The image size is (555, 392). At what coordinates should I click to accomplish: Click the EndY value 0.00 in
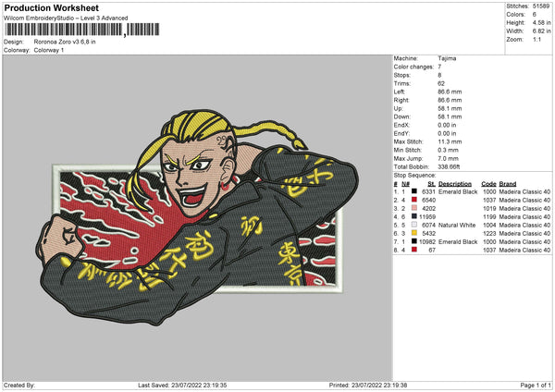(x=447, y=134)
